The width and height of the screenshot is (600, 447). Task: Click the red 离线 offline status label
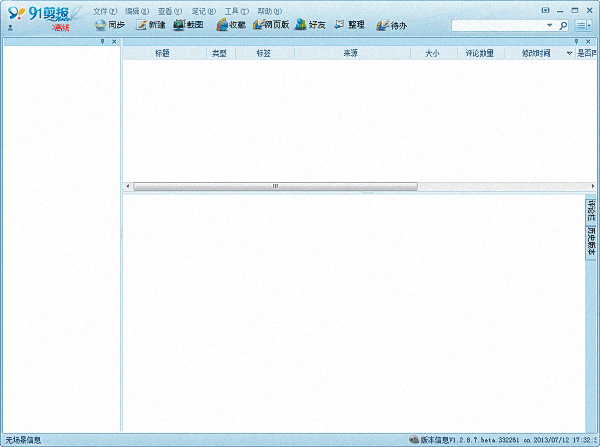[x=60, y=28]
